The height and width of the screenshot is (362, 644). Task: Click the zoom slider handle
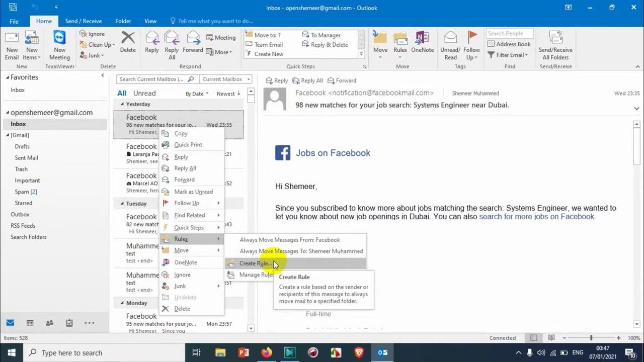(x=591, y=338)
